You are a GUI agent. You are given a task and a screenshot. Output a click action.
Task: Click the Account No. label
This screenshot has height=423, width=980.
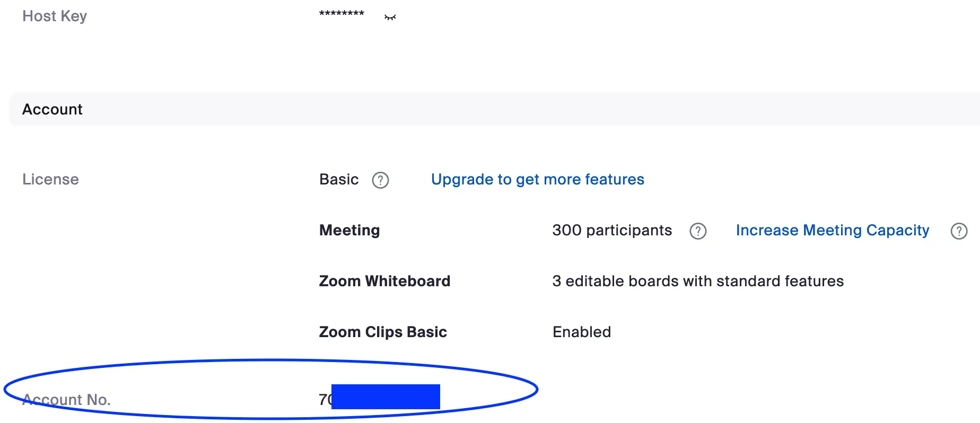(x=66, y=400)
